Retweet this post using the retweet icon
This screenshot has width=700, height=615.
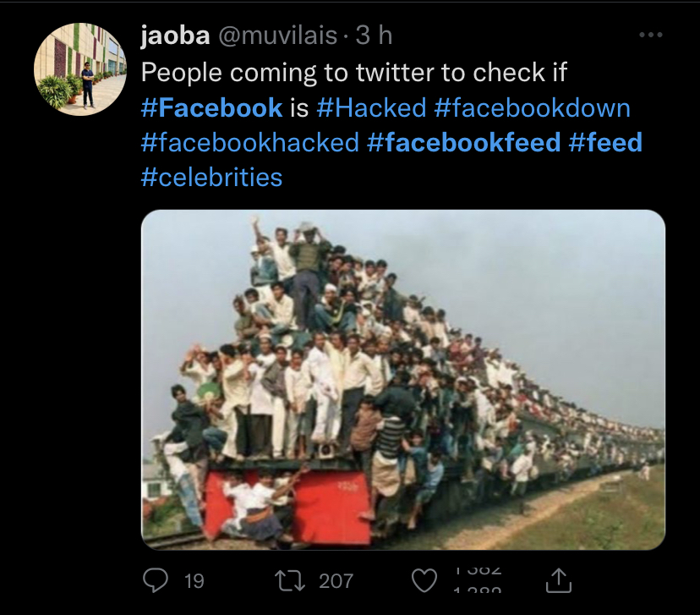coord(289,580)
